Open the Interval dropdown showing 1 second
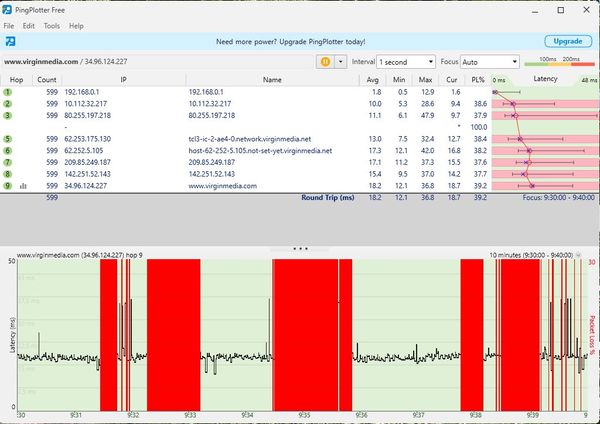Viewport: 600px width, 424px height. 406,62
